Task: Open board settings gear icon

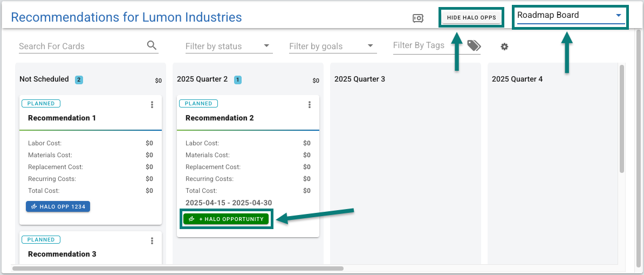Action: pyautogui.click(x=504, y=46)
